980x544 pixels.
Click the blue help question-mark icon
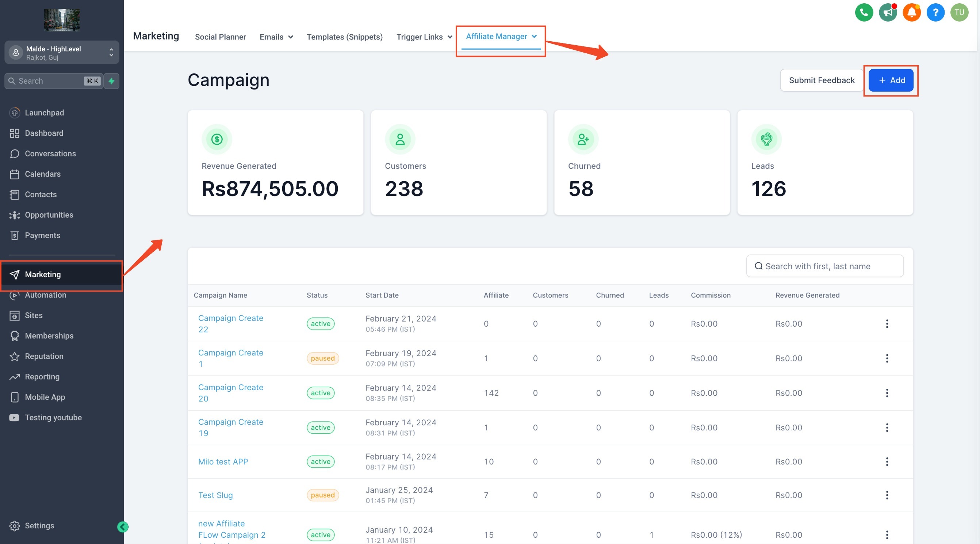click(x=935, y=12)
